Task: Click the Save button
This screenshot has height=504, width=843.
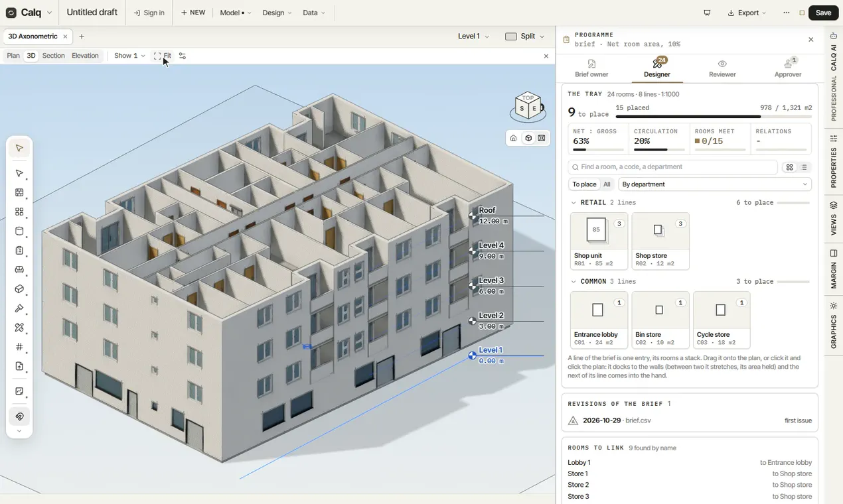Action: (x=823, y=13)
